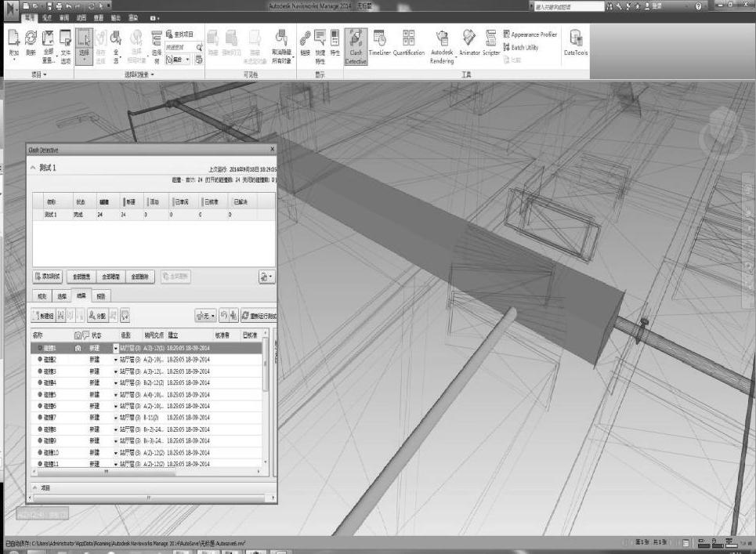This screenshot has width=756, height=554.
Task: Switch to the 审阅 ribbon tab
Action: (64, 18)
